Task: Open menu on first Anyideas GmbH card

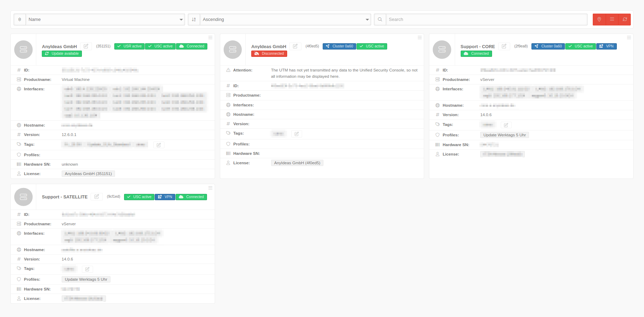Action: click(210, 37)
